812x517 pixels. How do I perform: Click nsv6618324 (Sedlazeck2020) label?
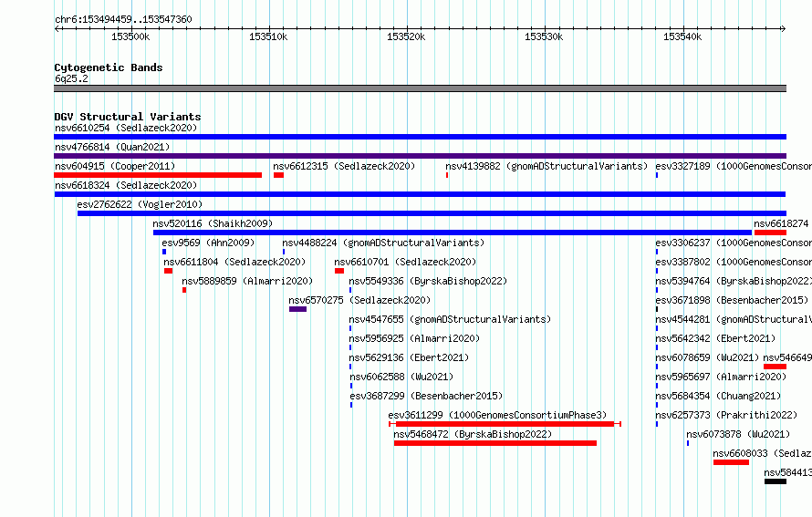click(126, 185)
